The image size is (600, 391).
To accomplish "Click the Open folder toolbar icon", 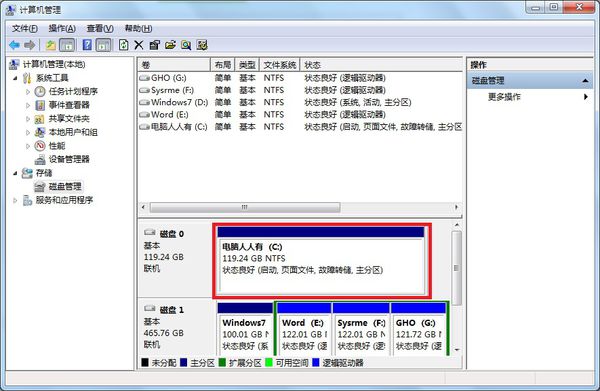I will tap(170, 45).
